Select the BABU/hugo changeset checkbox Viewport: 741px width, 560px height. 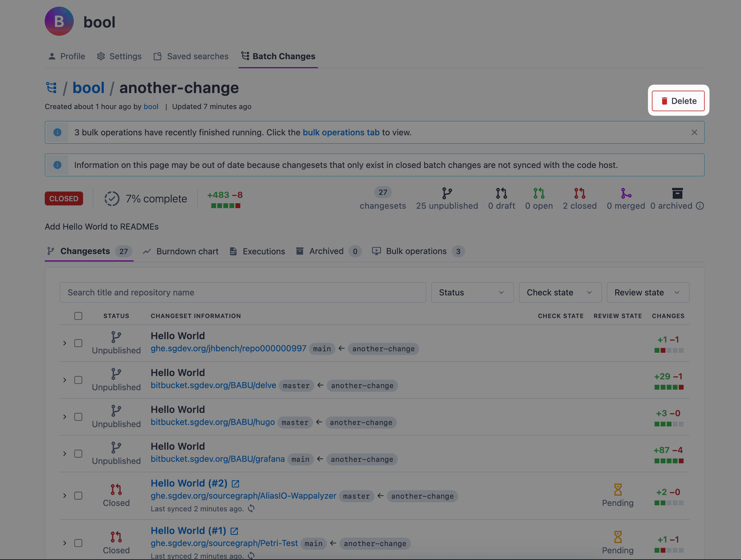78,417
